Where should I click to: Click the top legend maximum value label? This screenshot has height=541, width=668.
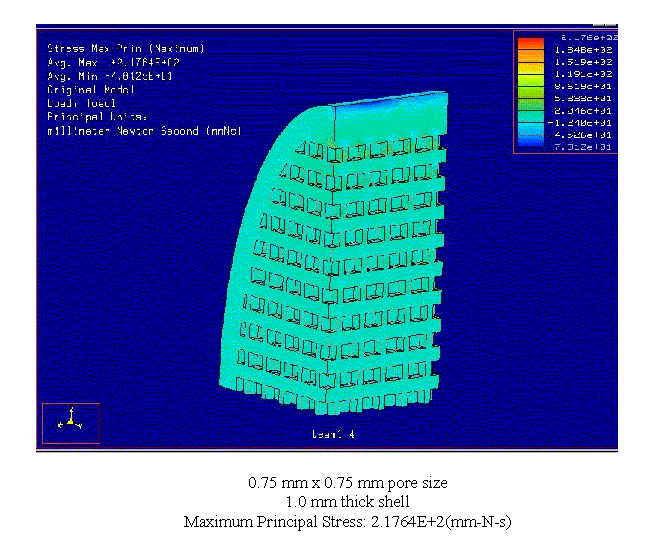pos(587,36)
